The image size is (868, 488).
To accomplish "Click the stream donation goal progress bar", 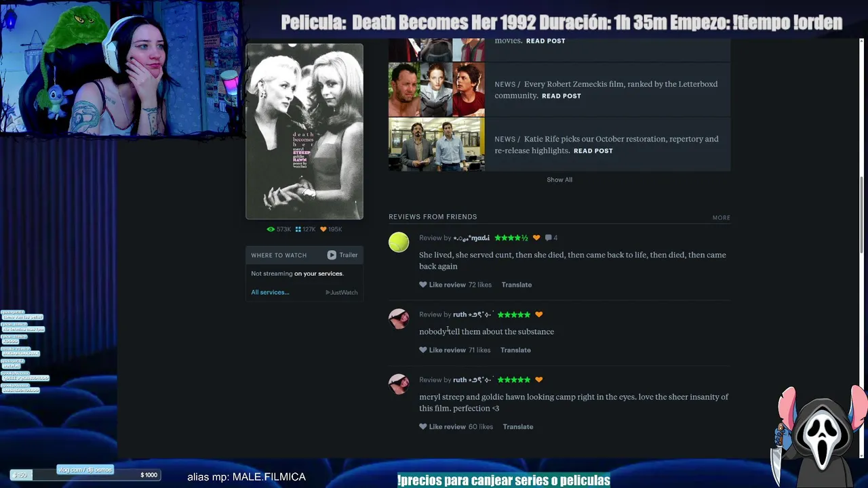I will tap(86, 475).
